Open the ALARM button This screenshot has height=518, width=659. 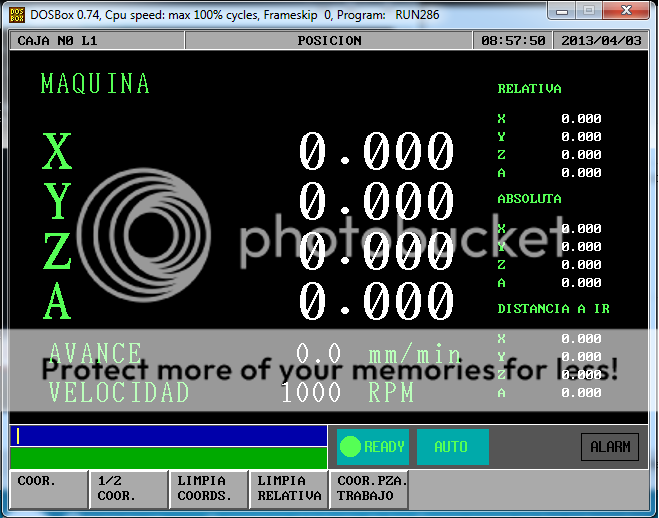pos(609,447)
